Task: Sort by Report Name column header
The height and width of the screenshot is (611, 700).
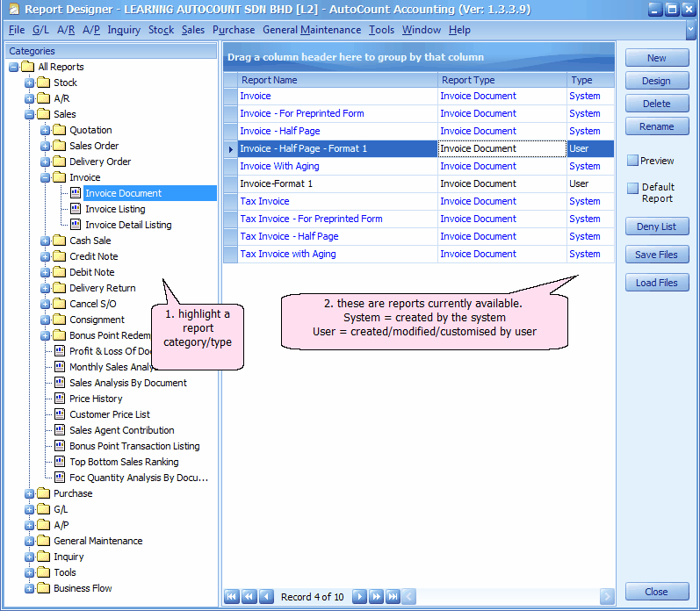Action: coord(337,80)
